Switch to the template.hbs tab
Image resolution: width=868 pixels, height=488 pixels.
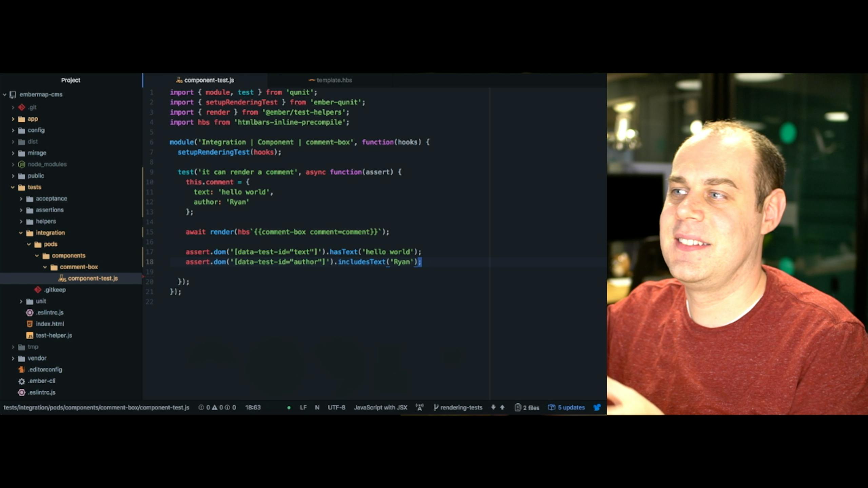point(334,80)
